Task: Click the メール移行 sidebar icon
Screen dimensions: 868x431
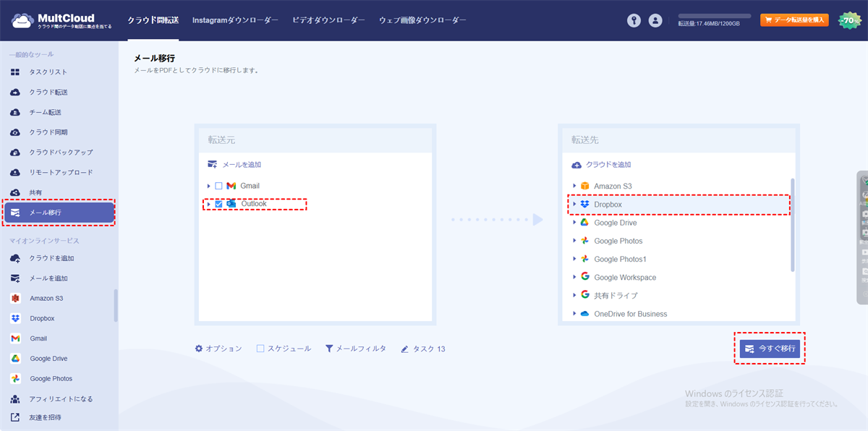Action: point(15,213)
